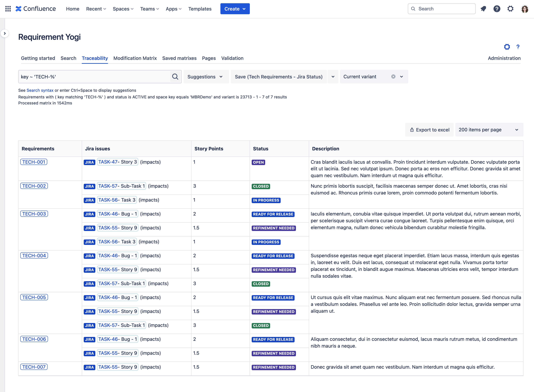Click the blue Requirement Yogi question mark icon

tap(518, 47)
